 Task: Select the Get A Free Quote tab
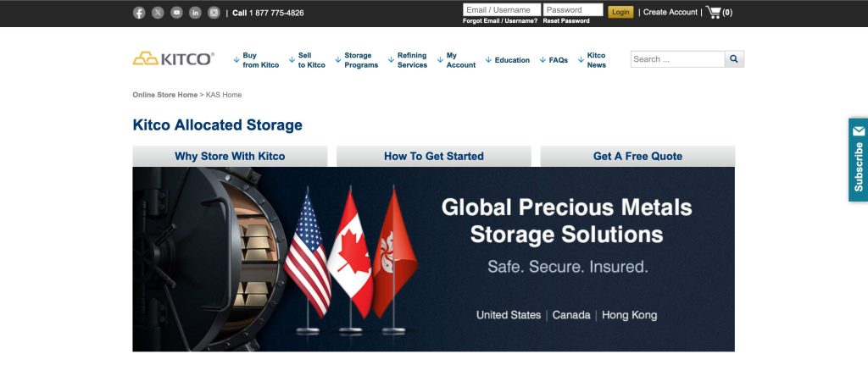click(637, 156)
